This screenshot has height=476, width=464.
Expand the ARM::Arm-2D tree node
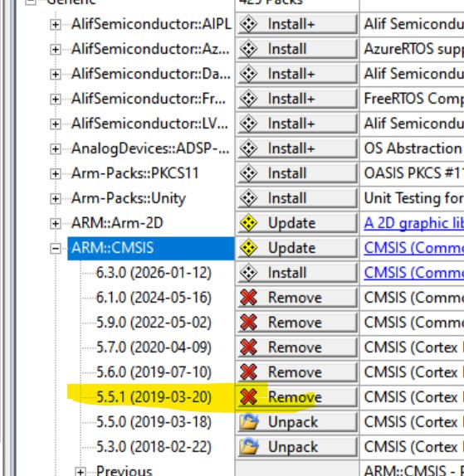(56, 224)
